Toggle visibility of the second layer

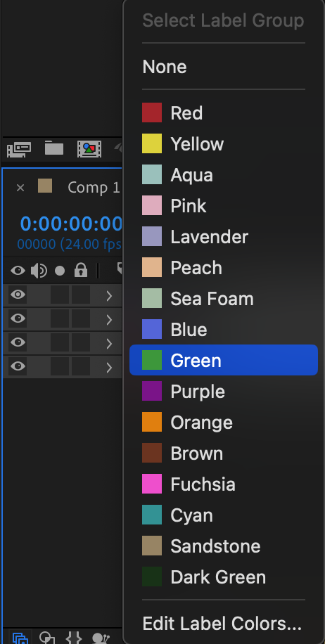18,318
